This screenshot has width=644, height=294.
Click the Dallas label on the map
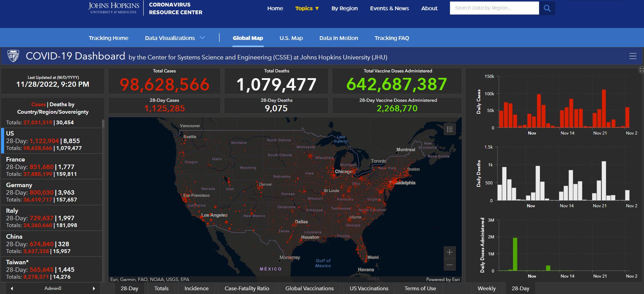301,222
